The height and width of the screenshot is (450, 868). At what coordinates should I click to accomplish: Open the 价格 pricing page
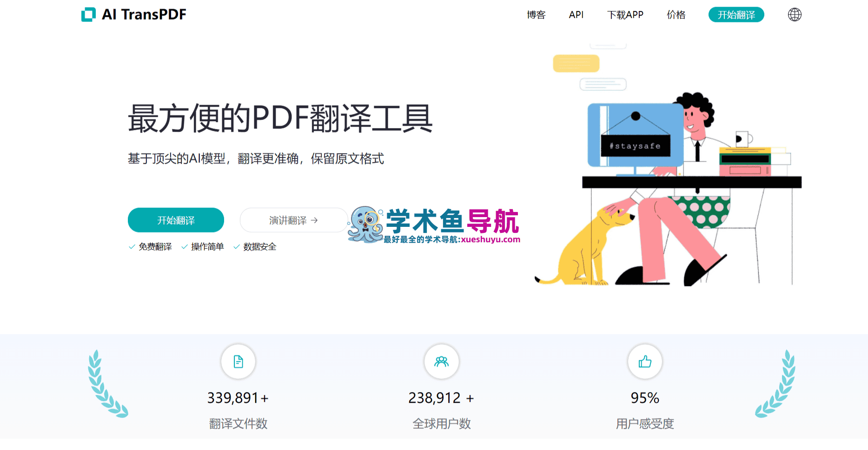pyautogui.click(x=676, y=15)
